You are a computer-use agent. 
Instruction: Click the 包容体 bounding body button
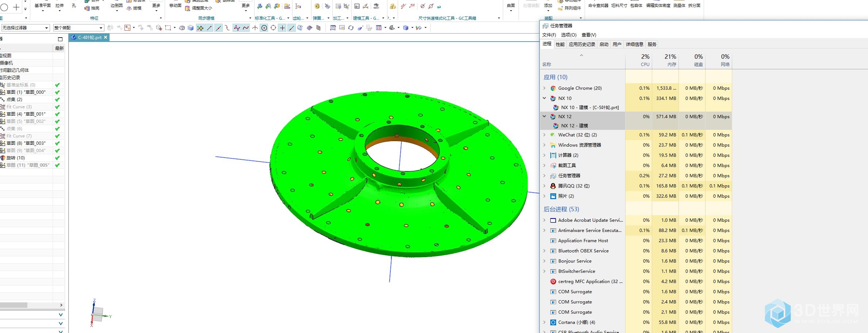pos(636,5)
